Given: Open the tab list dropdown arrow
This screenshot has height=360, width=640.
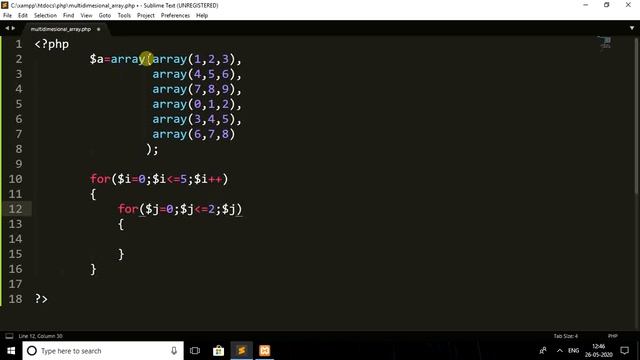Looking at the screenshot, I should (x=632, y=28).
